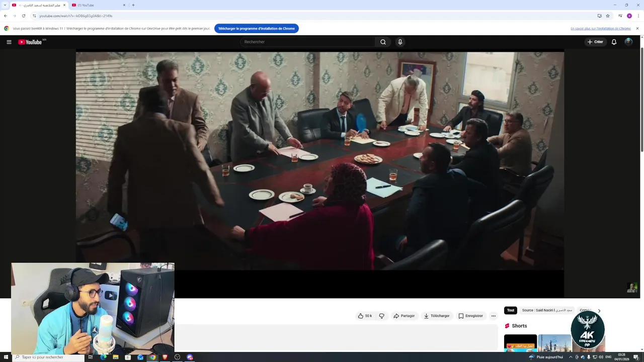The image size is (644, 362).
Task: Open more actions three-dot menu
Action: [494, 316]
